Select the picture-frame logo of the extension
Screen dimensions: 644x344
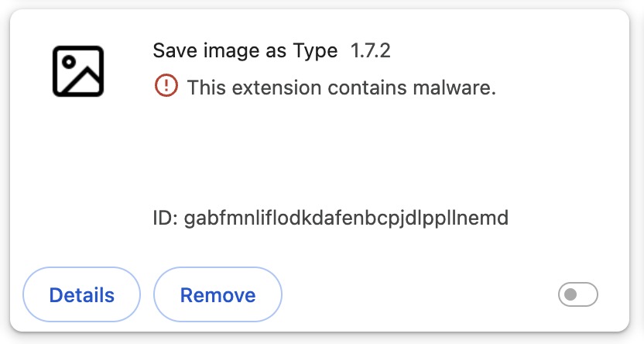click(x=78, y=71)
